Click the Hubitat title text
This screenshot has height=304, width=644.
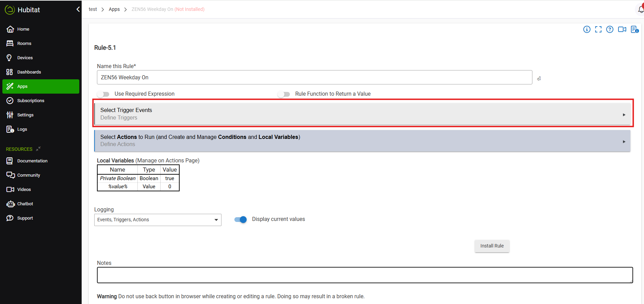pos(29,10)
